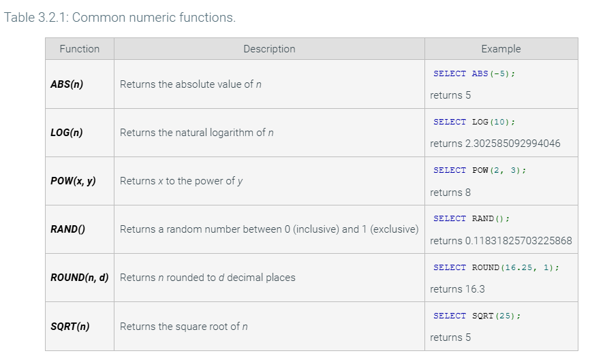Click the "Example" column header
605x364 pixels.
(500, 49)
